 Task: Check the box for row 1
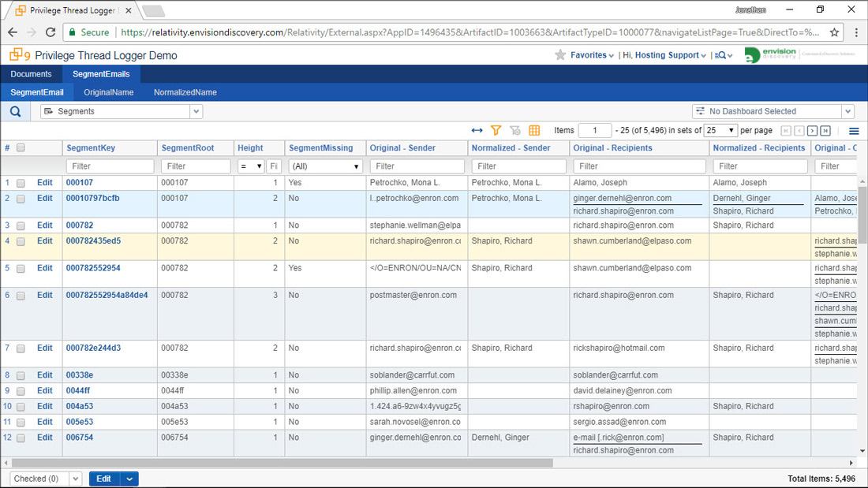21,183
